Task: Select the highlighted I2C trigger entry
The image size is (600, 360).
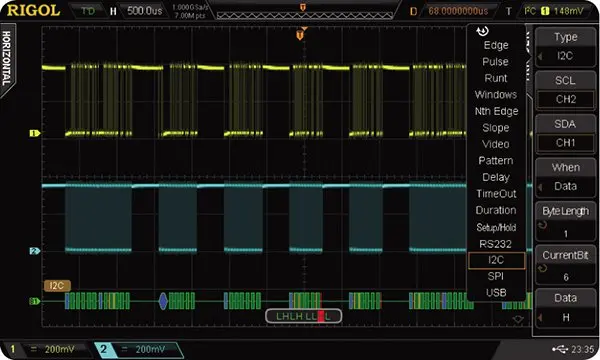Action: (x=496, y=260)
